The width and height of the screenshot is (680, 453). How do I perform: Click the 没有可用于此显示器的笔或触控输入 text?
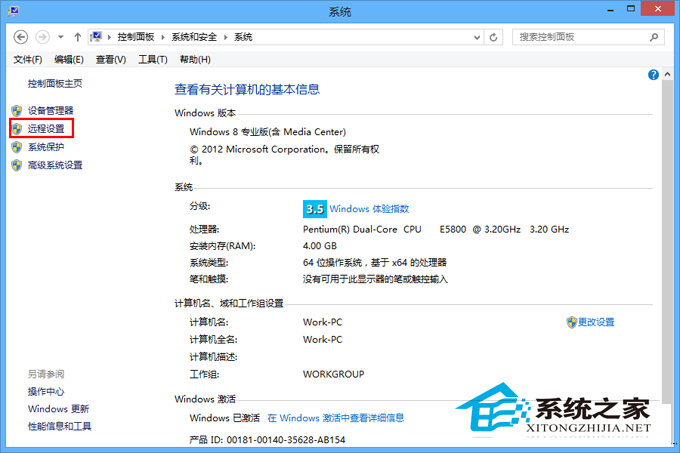(375, 279)
